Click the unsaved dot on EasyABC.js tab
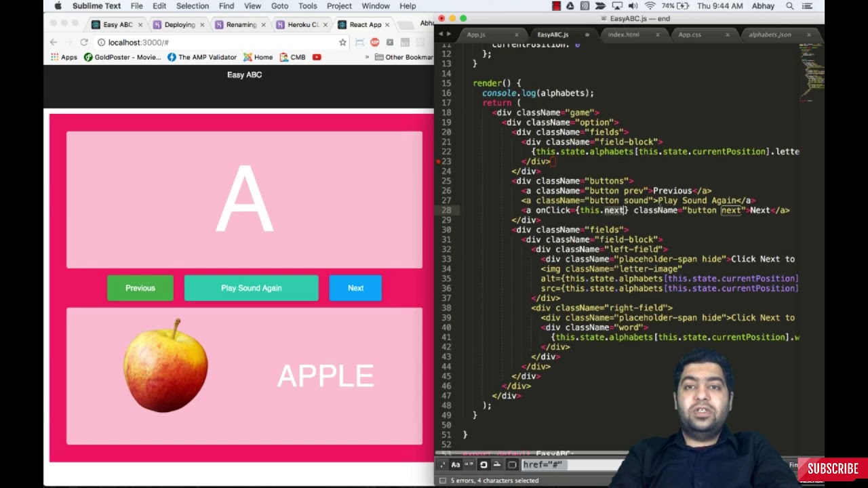Screen dimensions: 868x488 [587, 35]
